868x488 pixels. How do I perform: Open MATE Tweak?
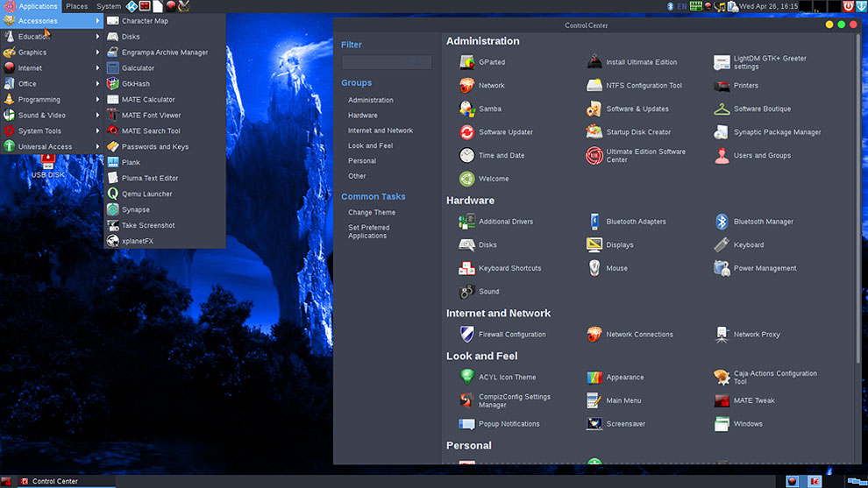point(744,400)
